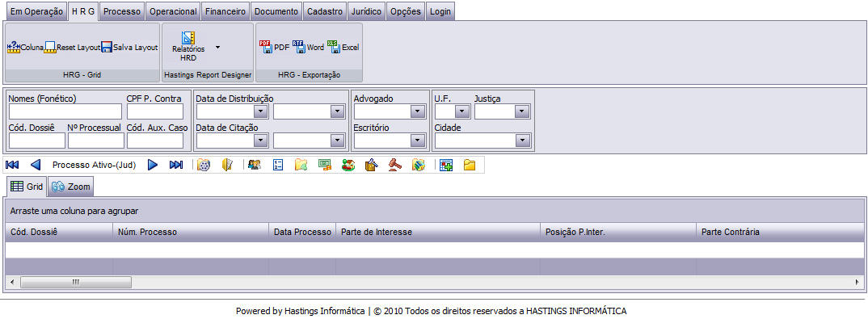Click the open book document icon
868x319 pixels.
pos(228,165)
